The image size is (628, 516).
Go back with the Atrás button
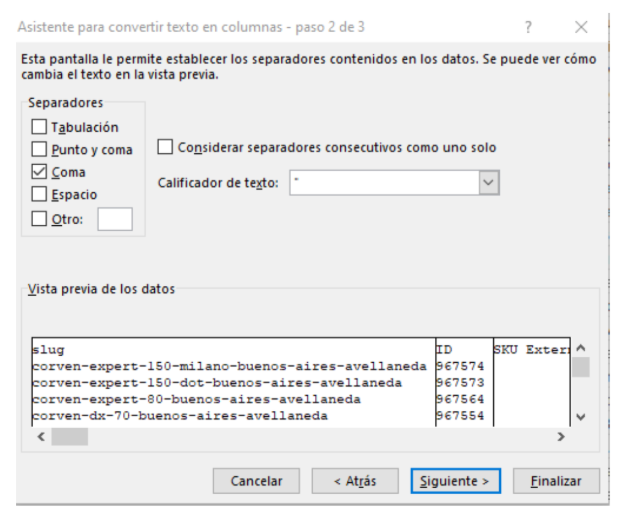(354, 481)
